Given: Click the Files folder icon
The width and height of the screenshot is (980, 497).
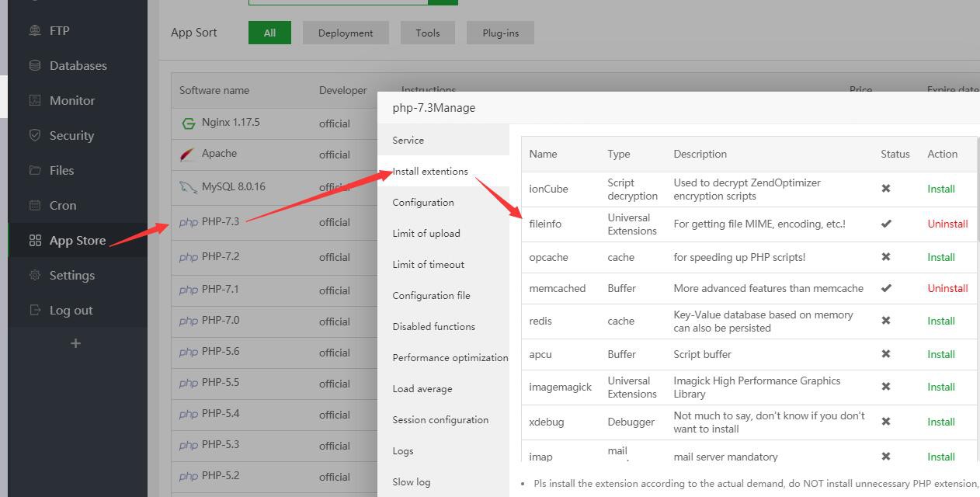Looking at the screenshot, I should [35, 170].
